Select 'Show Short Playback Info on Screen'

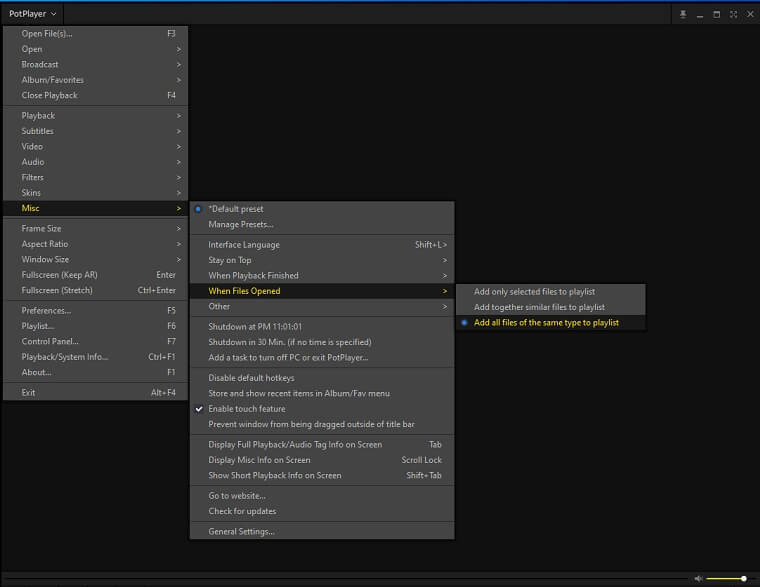click(x=322, y=476)
